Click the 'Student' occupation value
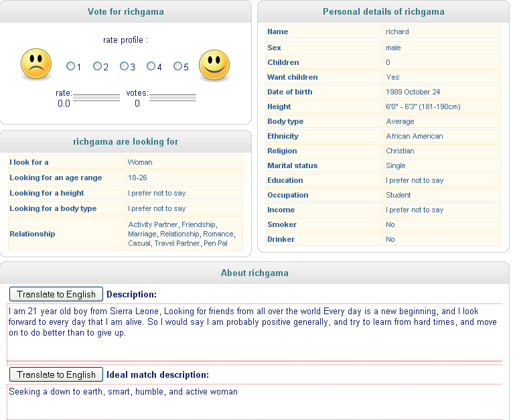Screen dimensions: 515x420 click(x=399, y=195)
